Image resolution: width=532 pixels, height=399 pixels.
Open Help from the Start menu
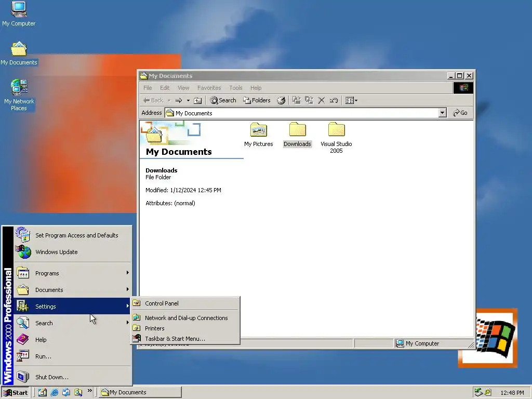[x=73, y=340]
